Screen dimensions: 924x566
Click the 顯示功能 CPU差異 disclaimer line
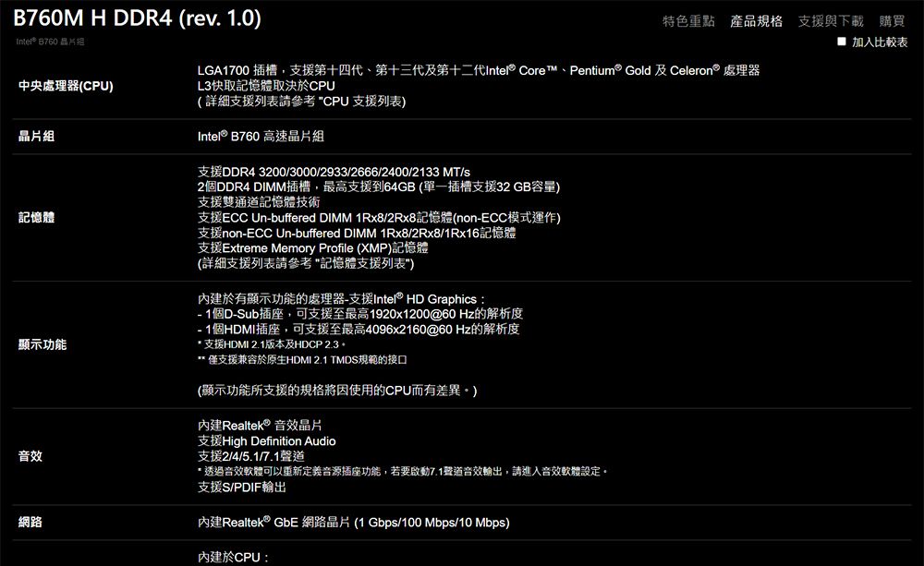[x=337, y=391]
